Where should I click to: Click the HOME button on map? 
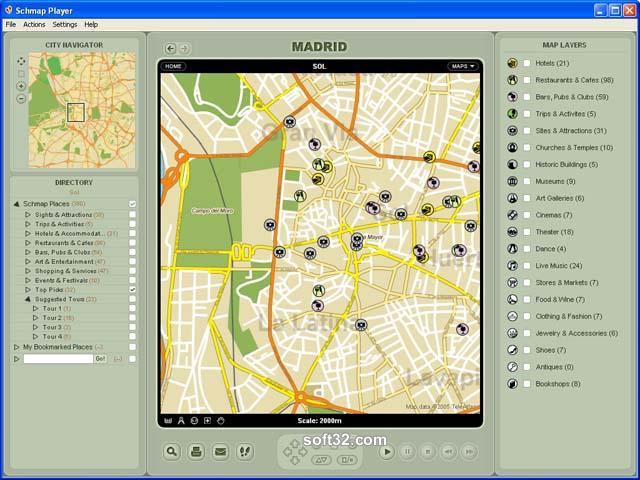pos(174,66)
